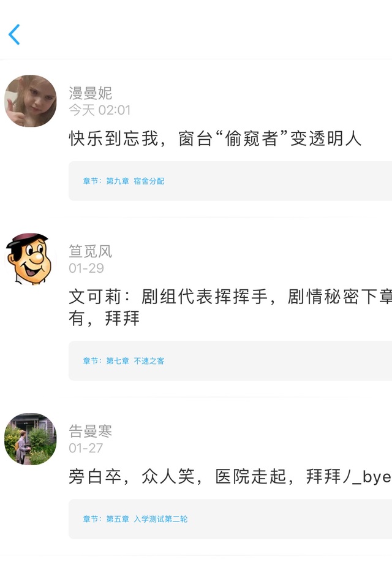Open the comment starting with 文可莉
Image resolution: width=392 pixels, height=562 pixels.
click(x=230, y=308)
